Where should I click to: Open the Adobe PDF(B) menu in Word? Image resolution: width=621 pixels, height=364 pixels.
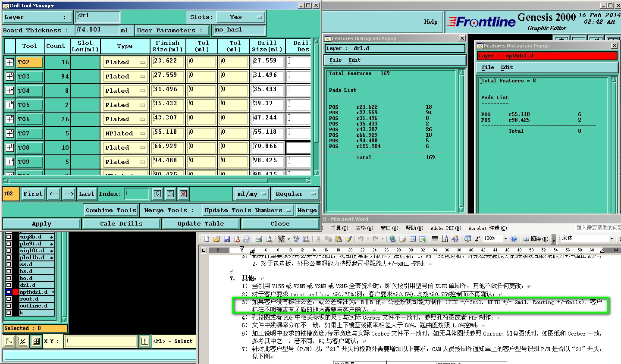tap(445, 228)
